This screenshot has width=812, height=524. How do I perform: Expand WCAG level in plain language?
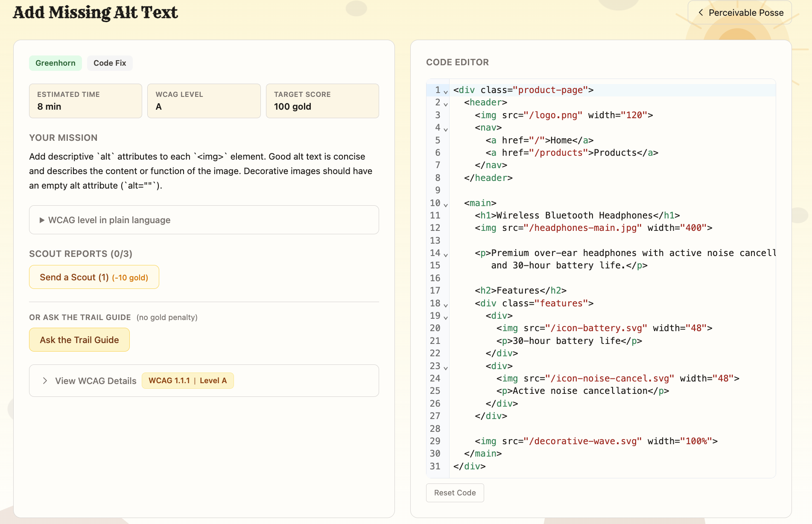click(109, 220)
